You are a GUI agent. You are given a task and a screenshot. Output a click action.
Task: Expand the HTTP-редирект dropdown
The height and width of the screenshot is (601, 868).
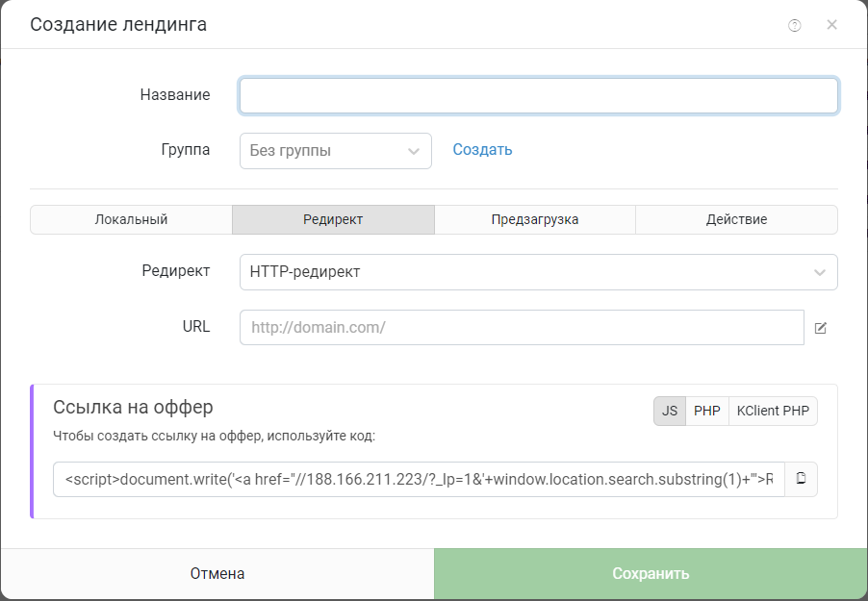click(x=539, y=272)
